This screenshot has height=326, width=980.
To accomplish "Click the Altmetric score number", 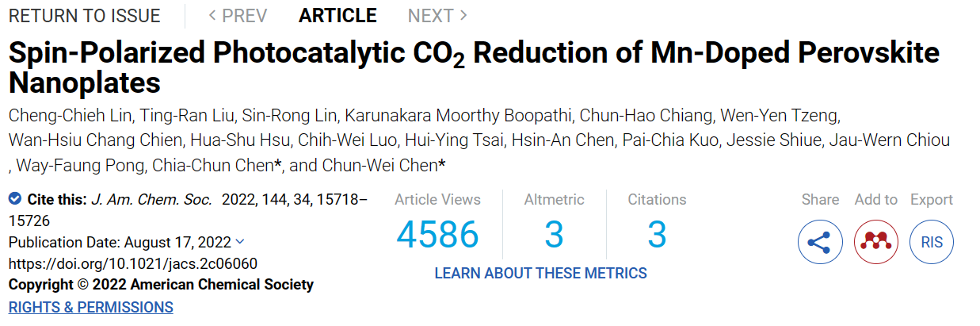I will 554,235.
